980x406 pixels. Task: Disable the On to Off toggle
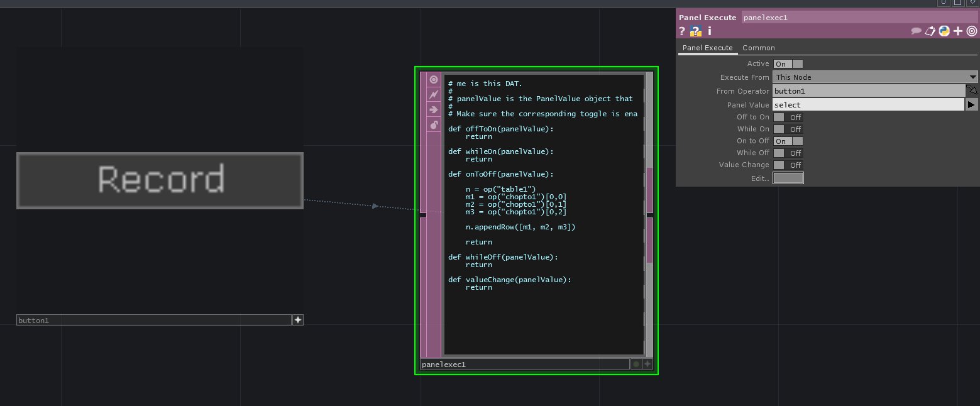tap(788, 141)
